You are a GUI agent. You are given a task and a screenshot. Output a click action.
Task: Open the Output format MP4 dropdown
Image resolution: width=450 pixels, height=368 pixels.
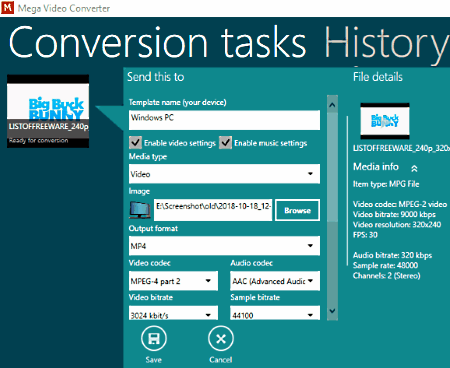coord(224,246)
